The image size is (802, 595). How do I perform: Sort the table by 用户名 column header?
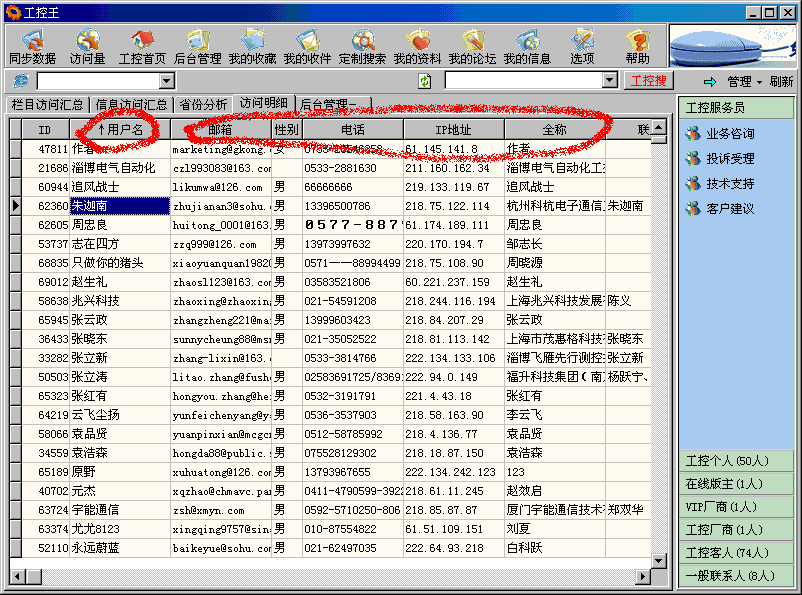pyautogui.click(x=120, y=130)
